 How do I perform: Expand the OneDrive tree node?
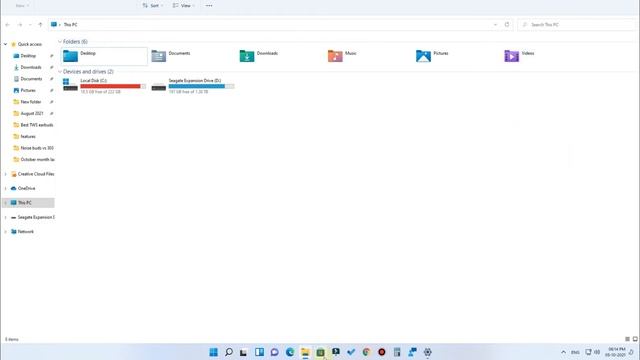tap(6, 189)
